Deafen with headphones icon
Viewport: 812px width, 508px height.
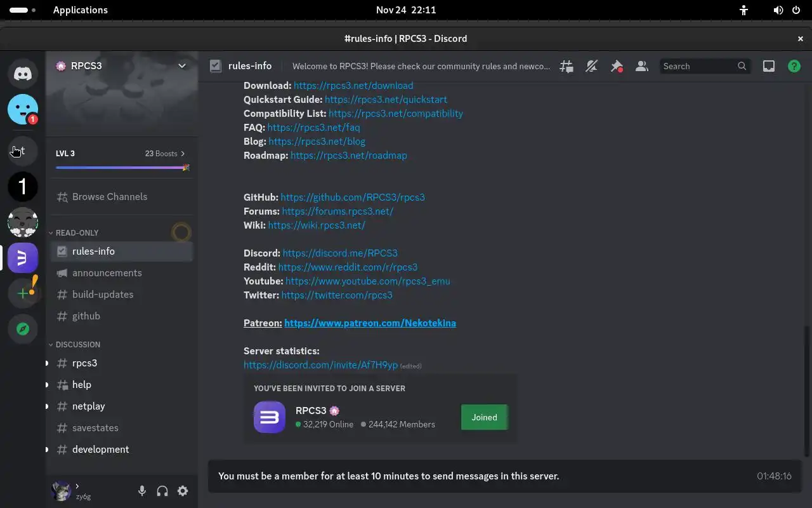pyautogui.click(x=162, y=491)
